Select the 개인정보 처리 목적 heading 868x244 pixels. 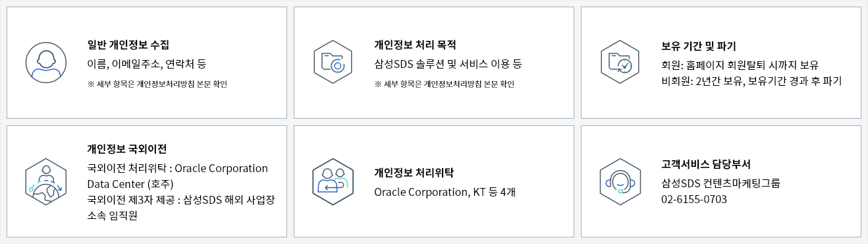pyautogui.click(x=415, y=45)
